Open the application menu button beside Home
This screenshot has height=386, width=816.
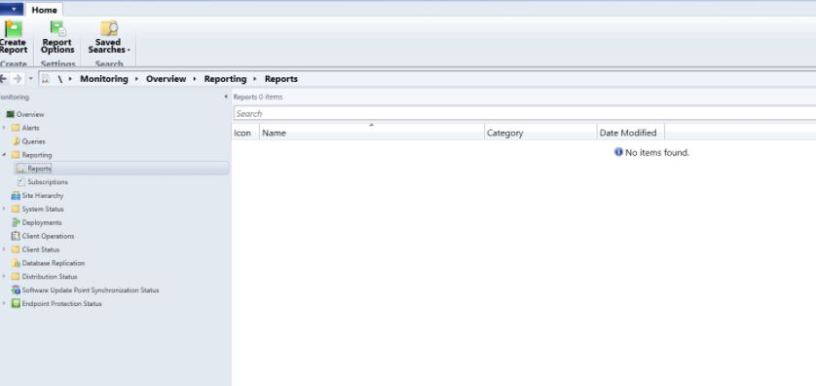coord(12,9)
